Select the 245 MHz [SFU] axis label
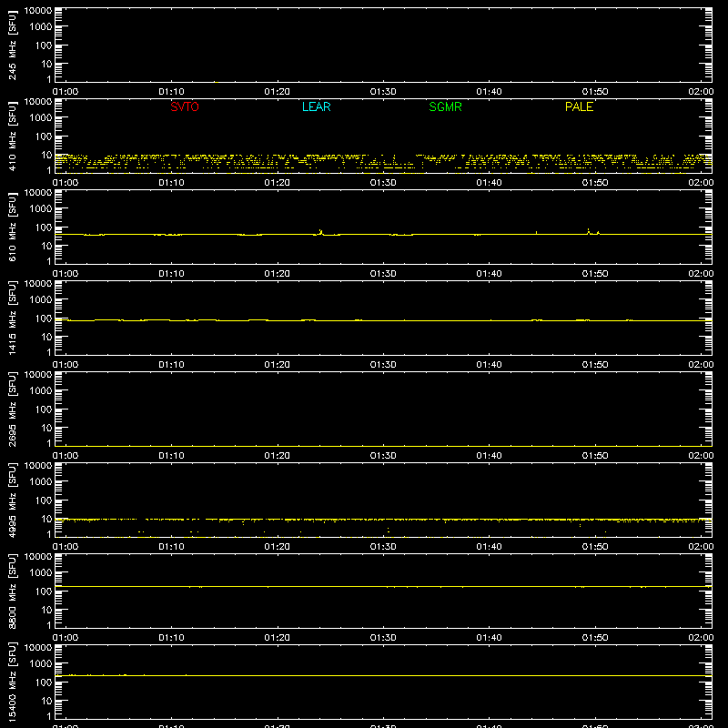This screenshot has width=728, height=728. (x=12, y=45)
